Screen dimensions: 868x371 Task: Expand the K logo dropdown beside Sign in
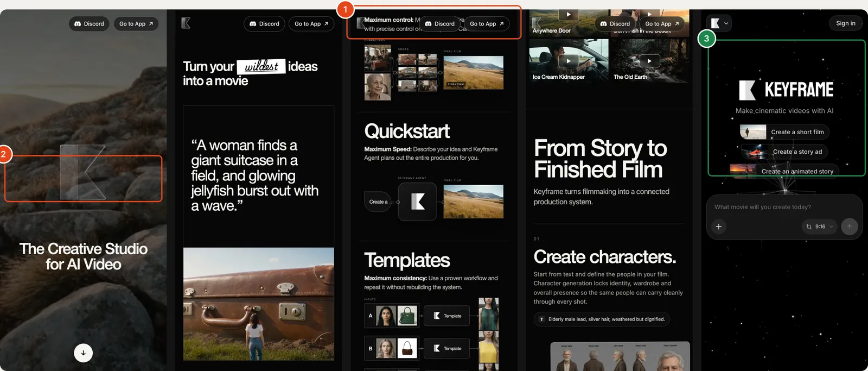[719, 23]
